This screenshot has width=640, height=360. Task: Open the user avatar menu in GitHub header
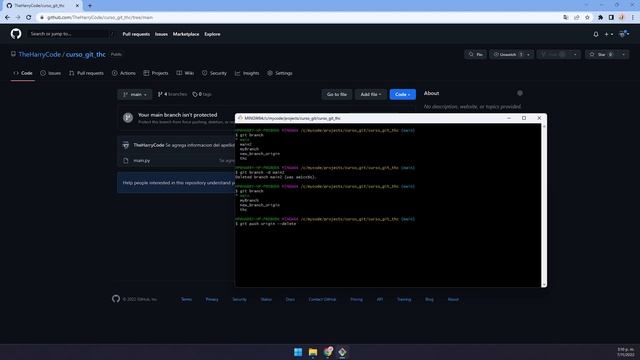624,34
